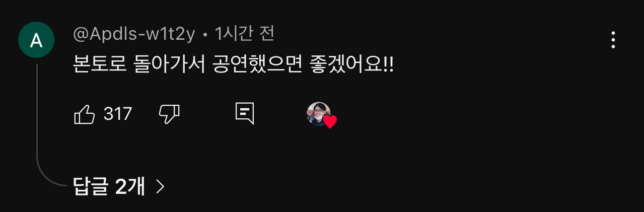
Task: Open the three-dot comment options menu
Action: tap(613, 40)
